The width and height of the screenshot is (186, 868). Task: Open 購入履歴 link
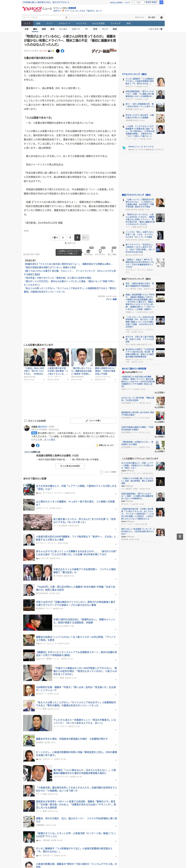152,18
